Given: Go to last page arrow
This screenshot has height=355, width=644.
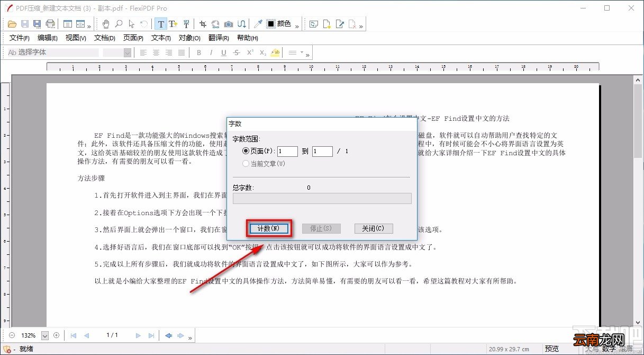Looking at the screenshot, I should coord(151,335).
